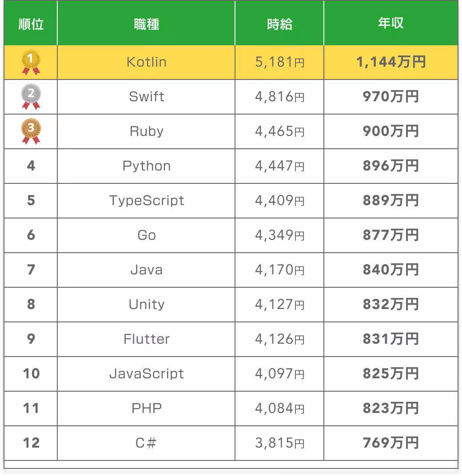The width and height of the screenshot is (462, 476).
Task: Click the 時給 column header
Action: coord(279,24)
